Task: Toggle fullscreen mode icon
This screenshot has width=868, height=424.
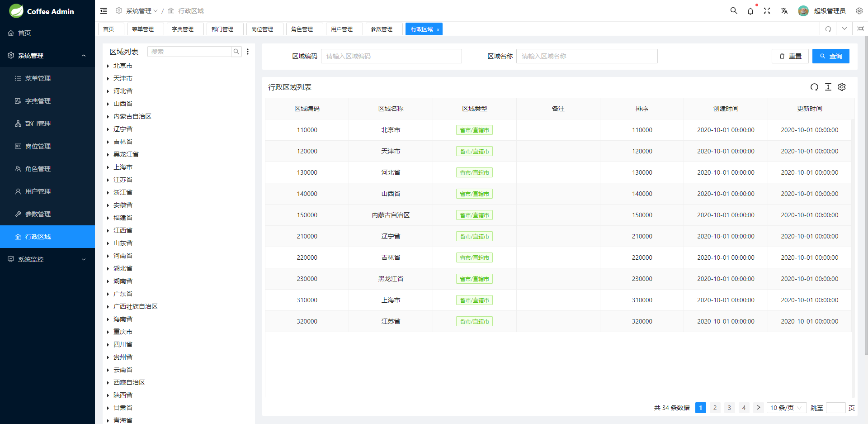Action: point(767,11)
